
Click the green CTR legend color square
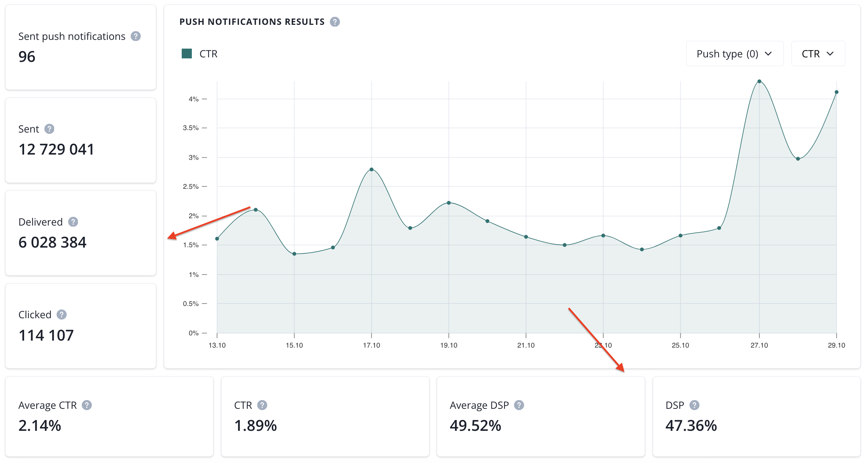point(187,54)
